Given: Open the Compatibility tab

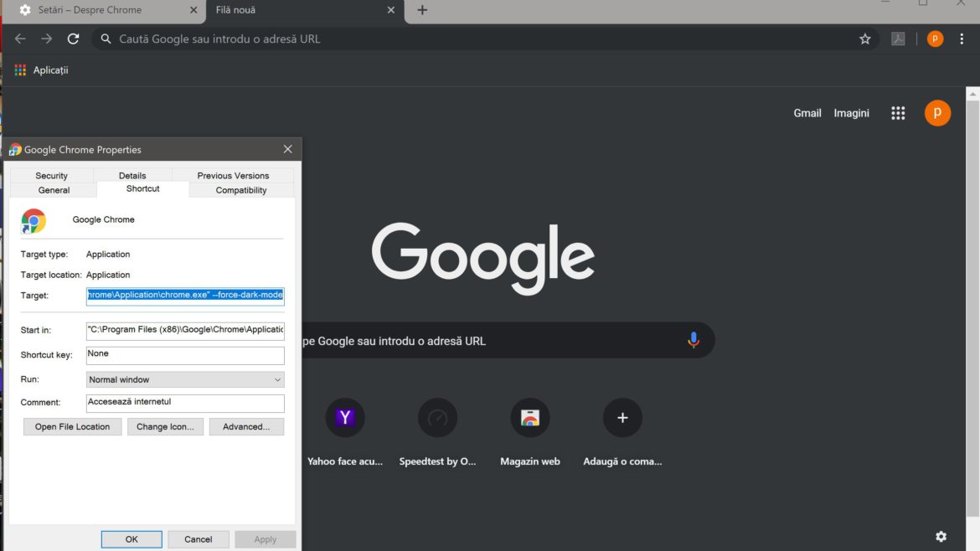Looking at the screenshot, I should pos(241,190).
